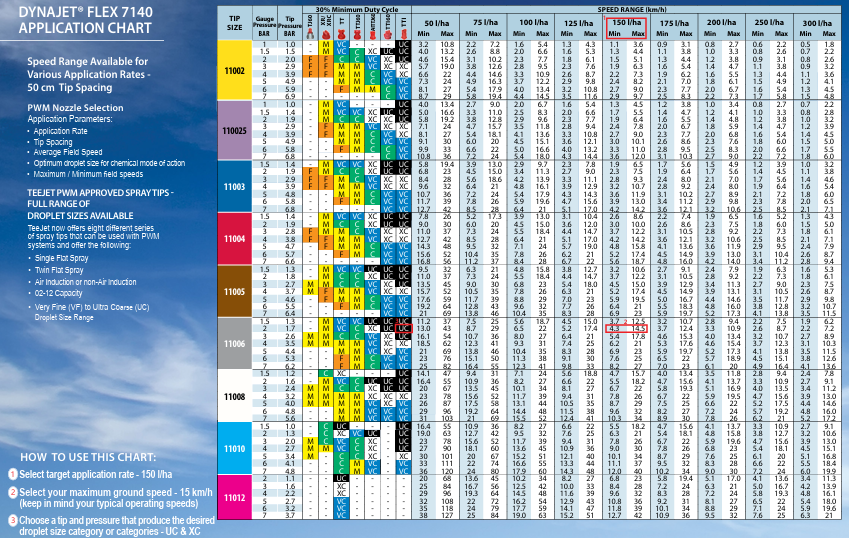Select the Single Flat Spray bullet
This screenshot has width=849, height=538.
tap(61, 258)
